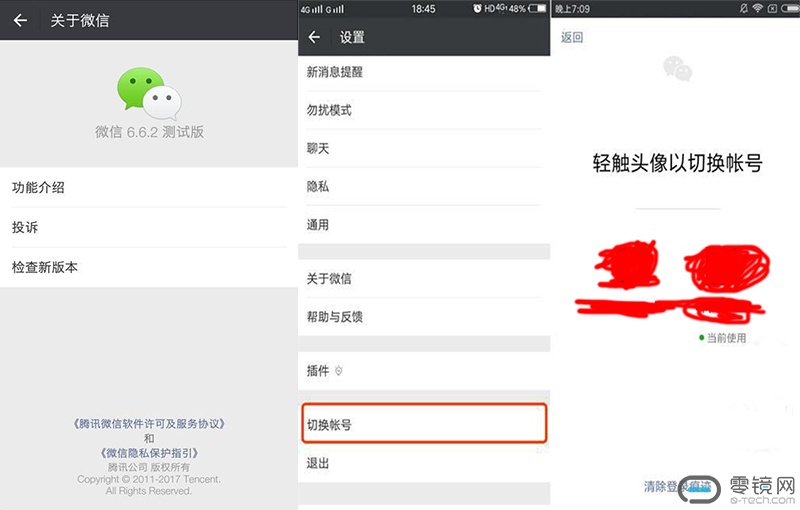The image size is (800, 510).
Task: Tap the back arrow on the 关于微信 screen
Action: pos(20,20)
